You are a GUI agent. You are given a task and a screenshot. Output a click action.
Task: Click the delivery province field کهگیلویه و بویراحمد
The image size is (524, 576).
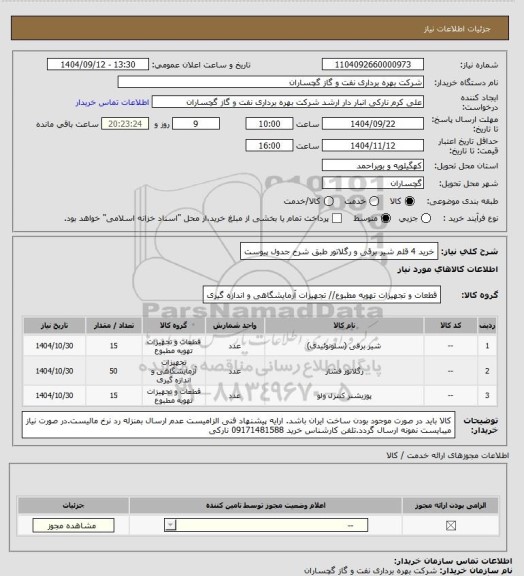373,165
